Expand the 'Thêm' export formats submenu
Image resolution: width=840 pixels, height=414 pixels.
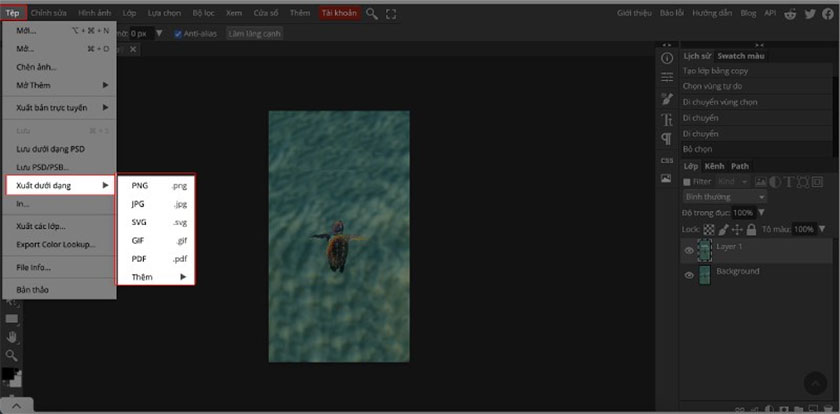tap(156, 276)
